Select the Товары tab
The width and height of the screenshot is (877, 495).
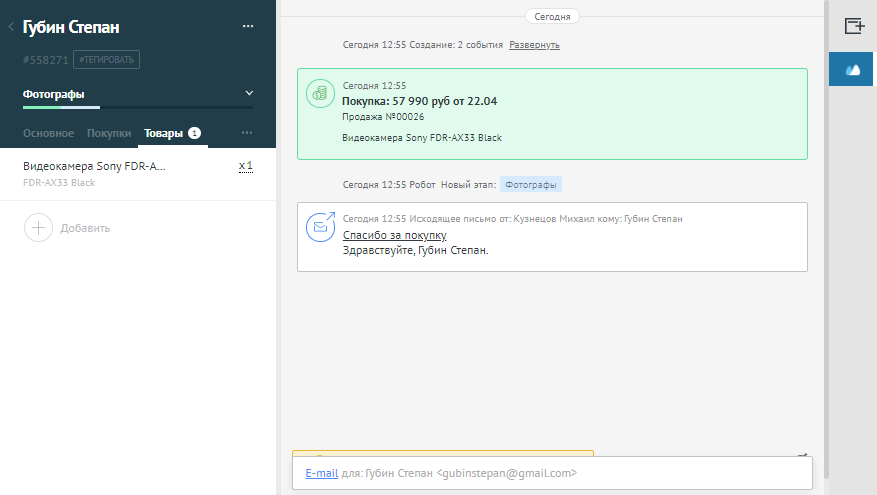point(163,133)
